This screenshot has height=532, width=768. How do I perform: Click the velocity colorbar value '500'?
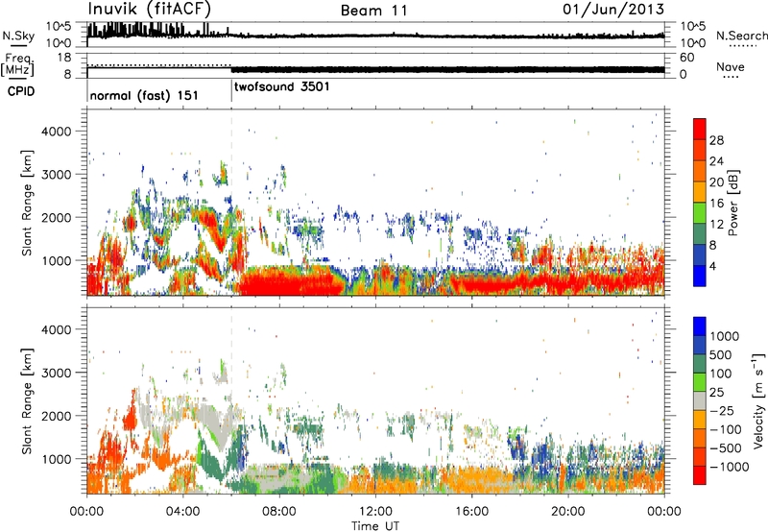point(721,354)
